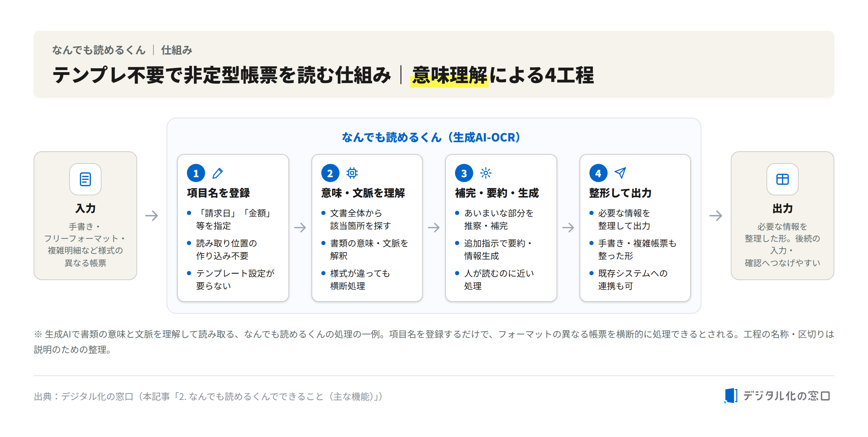The width and height of the screenshot is (868, 437).
Task: Click the なんでも読めるくん（生成AI-OCR）heading
Action: [431, 137]
